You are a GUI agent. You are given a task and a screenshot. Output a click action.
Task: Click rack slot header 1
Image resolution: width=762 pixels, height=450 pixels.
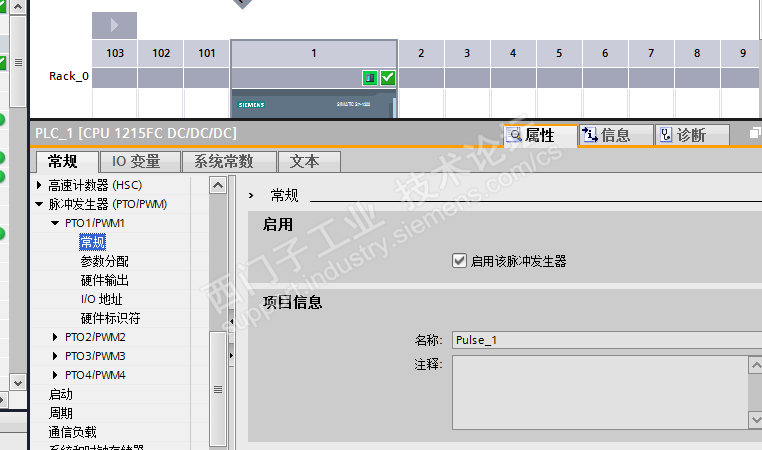314,53
